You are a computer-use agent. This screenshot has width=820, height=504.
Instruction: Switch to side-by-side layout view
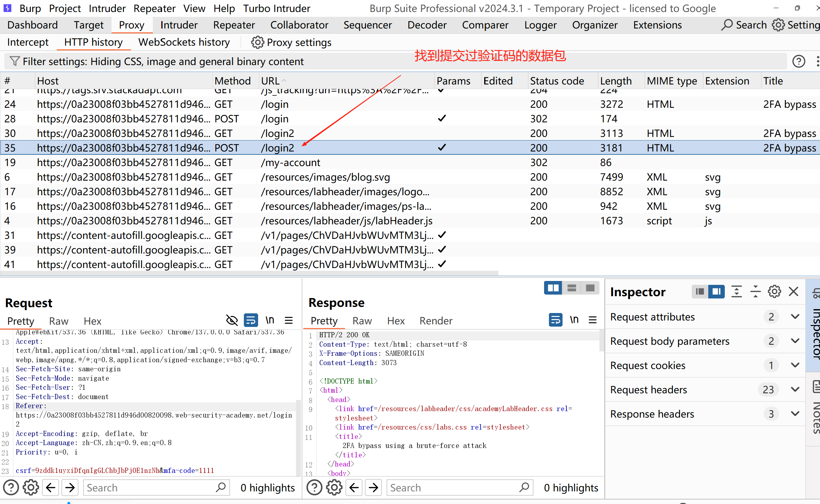coord(553,288)
